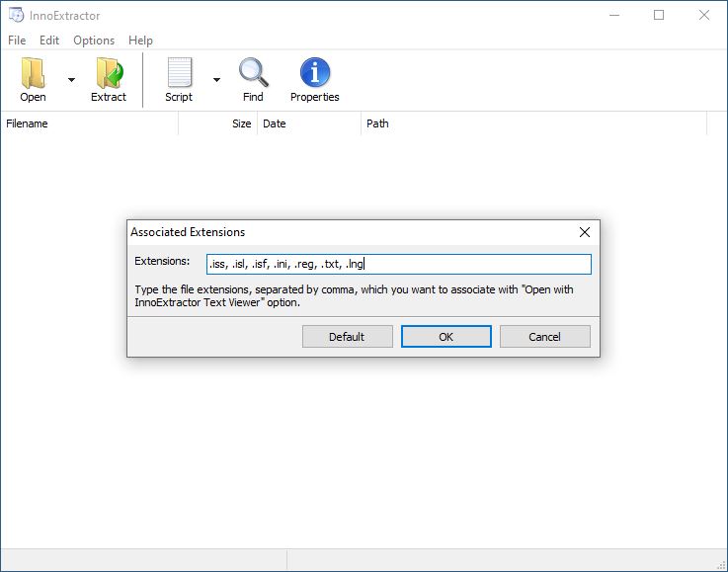Click the InnoExtractor title bar app icon

click(16, 16)
